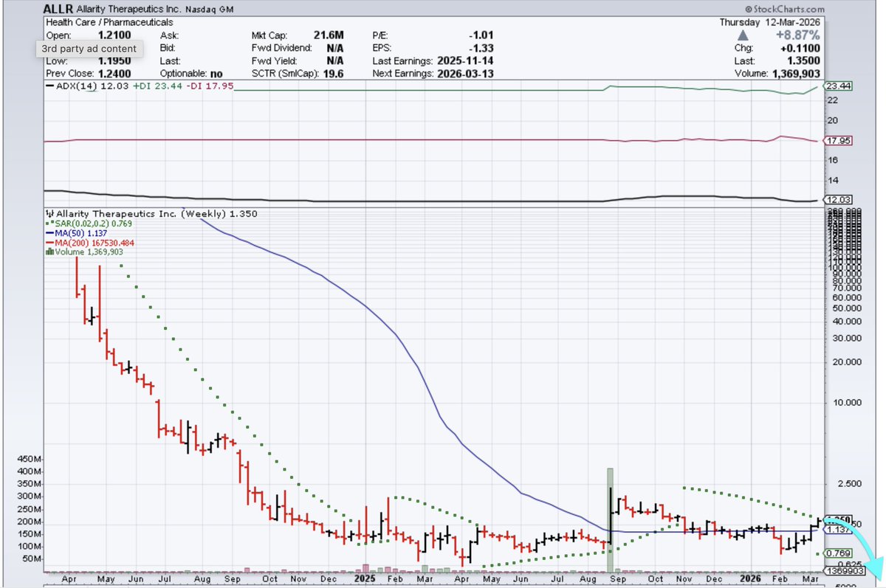The width and height of the screenshot is (886, 588).
Task: Click the 2025 year label on time axis
Action: (x=365, y=580)
